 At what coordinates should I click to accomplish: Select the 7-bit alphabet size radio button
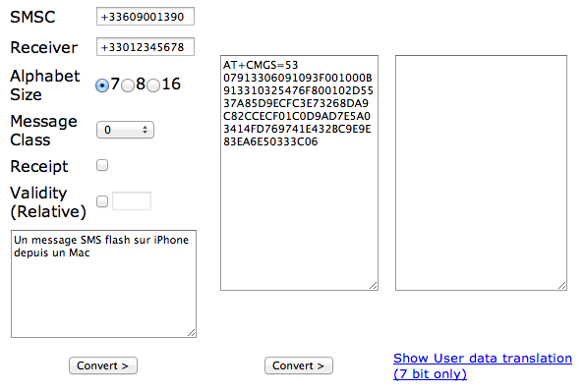[x=102, y=85]
